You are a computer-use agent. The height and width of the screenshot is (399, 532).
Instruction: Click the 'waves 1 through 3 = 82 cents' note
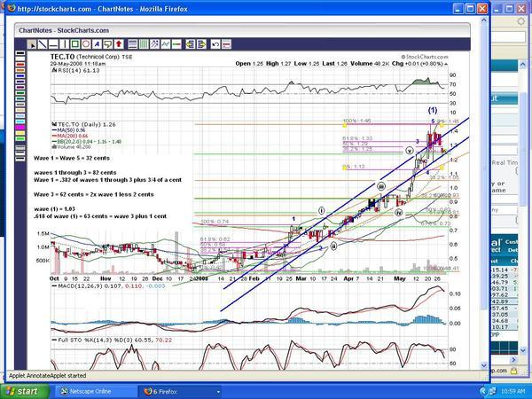pos(75,172)
